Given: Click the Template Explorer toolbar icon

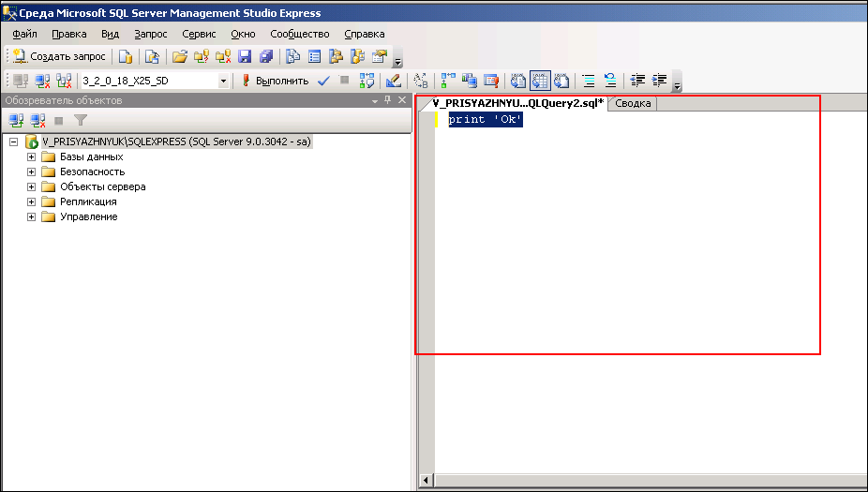Looking at the screenshot, I should coord(358,56).
